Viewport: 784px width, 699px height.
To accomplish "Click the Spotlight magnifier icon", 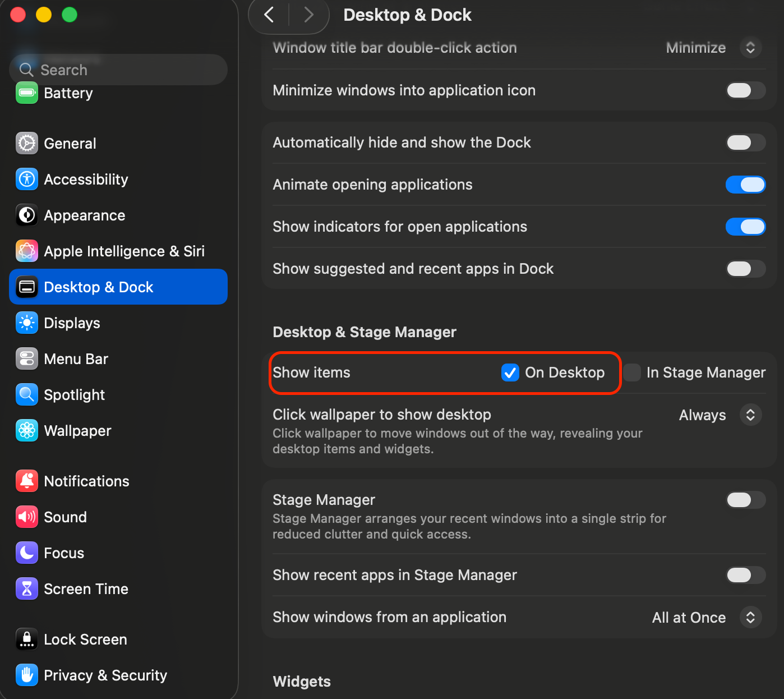I will (x=27, y=395).
